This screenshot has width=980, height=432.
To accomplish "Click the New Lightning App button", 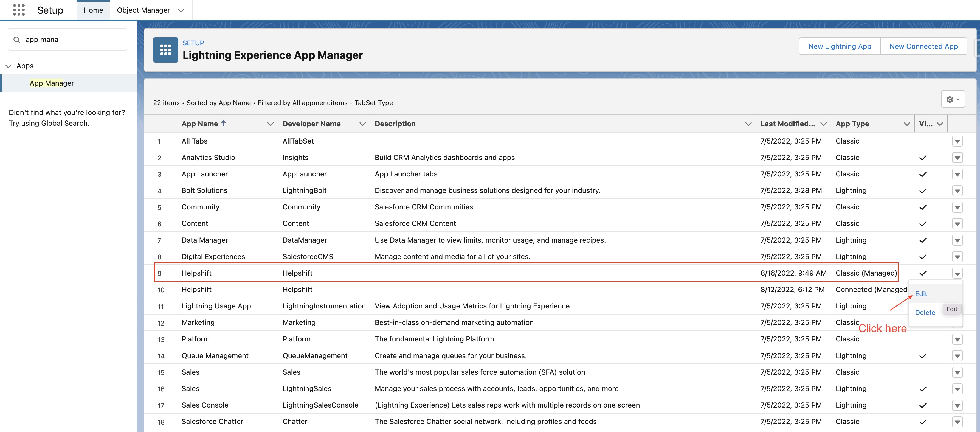I will pyautogui.click(x=839, y=46).
